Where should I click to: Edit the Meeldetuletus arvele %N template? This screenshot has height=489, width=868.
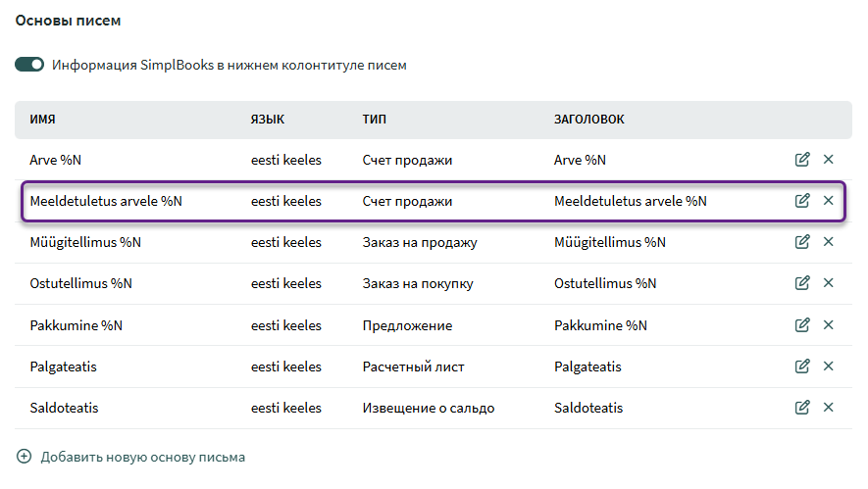pos(802,201)
